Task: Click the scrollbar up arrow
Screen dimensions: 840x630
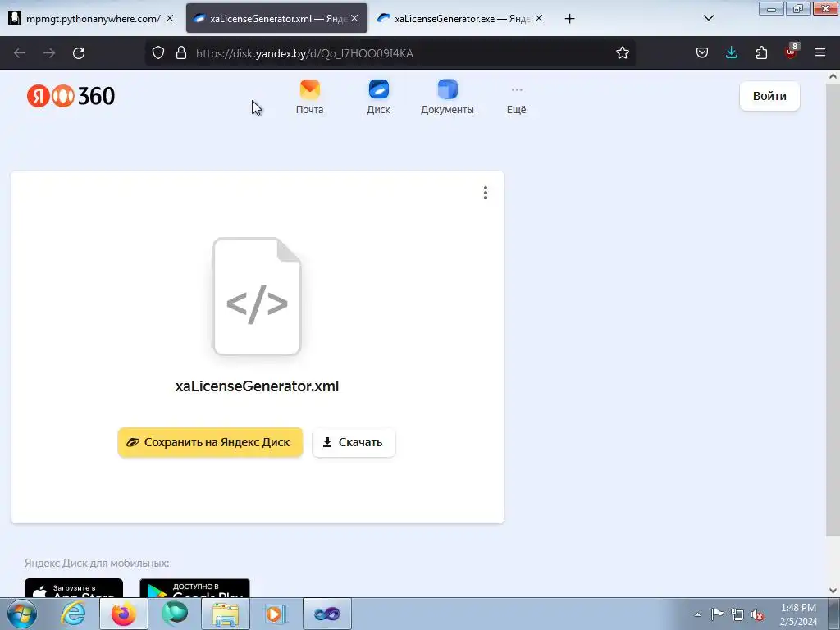Action: tap(833, 76)
